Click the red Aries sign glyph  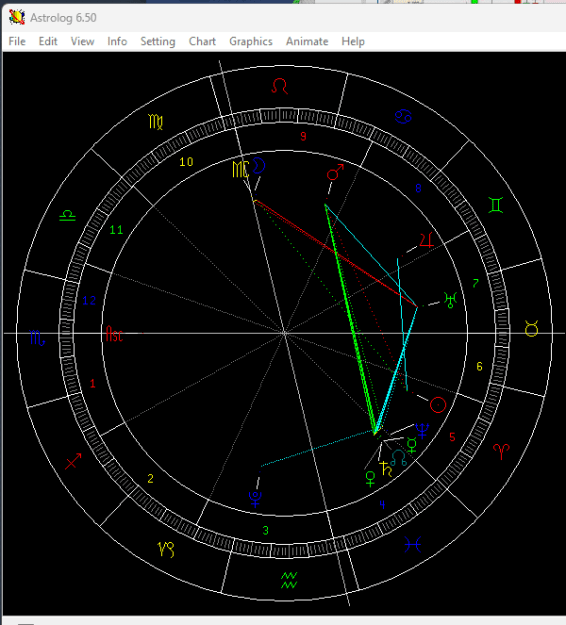point(501,451)
